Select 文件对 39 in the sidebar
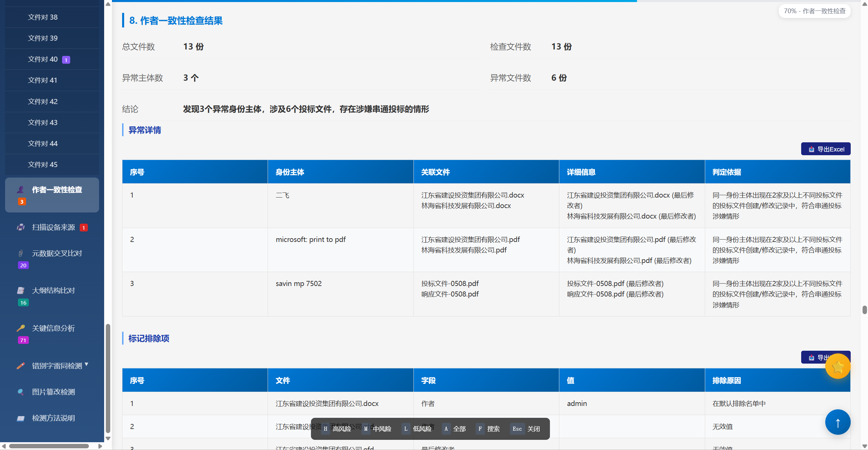The height and width of the screenshot is (450, 868). coord(52,38)
